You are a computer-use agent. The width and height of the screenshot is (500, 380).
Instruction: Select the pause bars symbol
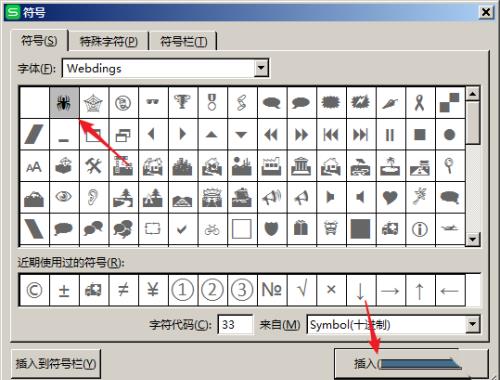coord(390,135)
